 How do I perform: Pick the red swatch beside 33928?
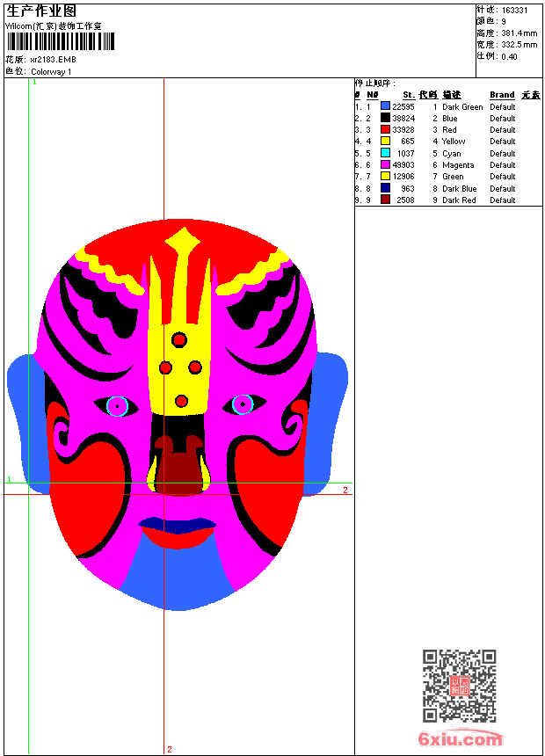pyautogui.click(x=385, y=129)
